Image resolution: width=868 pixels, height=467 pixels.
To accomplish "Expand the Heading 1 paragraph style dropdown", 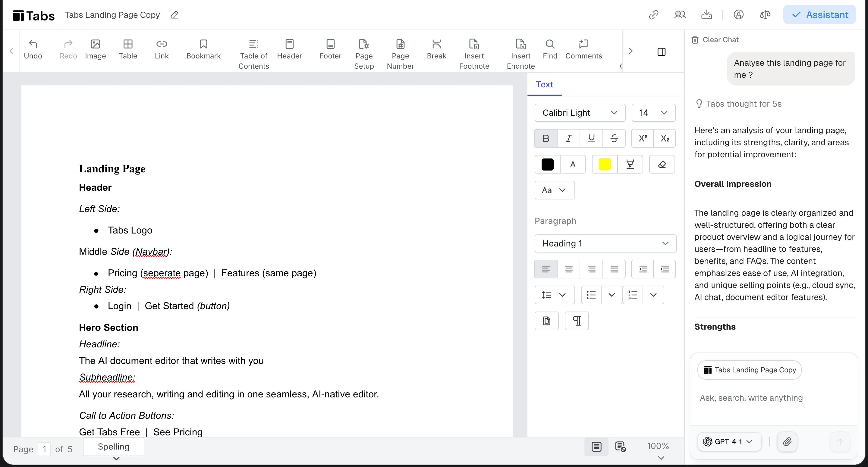I will 605,243.
